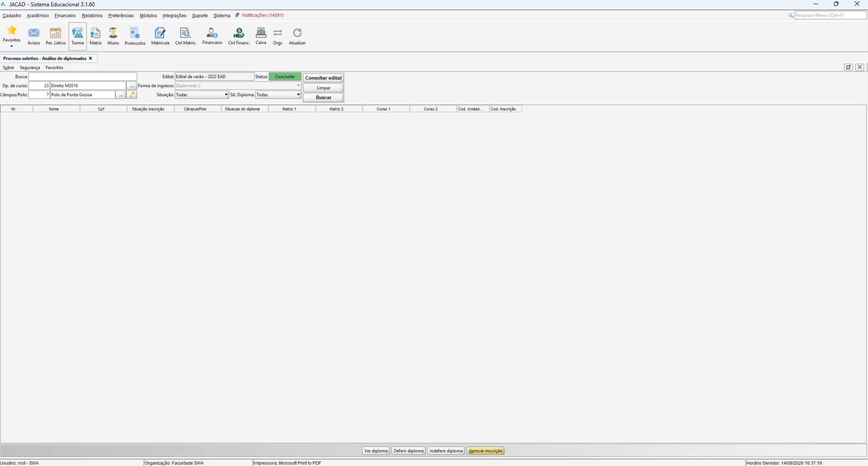This screenshot has width=868, height=466.
Task: Sort by the Nome column header
Action: tap(57, 109)
